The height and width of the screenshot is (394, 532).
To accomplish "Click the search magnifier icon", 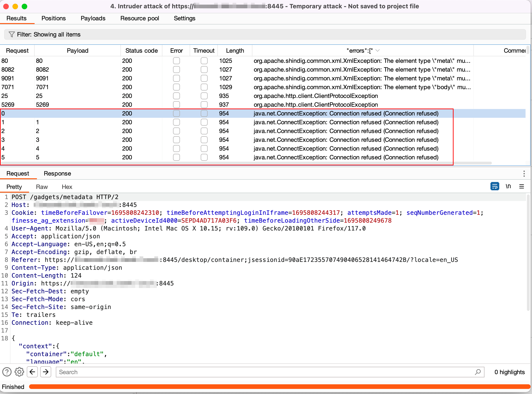I will [x=478, y=372].
